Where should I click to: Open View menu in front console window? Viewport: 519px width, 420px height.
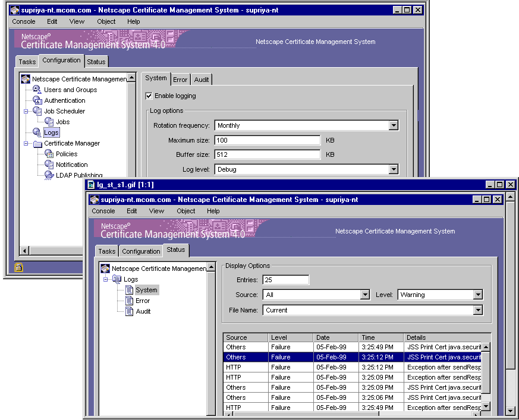point(156,211)
